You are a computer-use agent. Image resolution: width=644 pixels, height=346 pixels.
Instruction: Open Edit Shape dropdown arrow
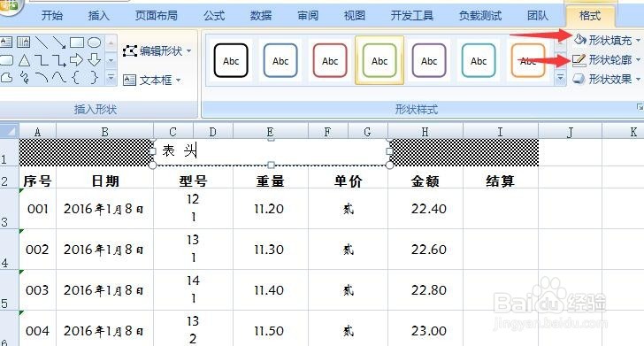189,51
